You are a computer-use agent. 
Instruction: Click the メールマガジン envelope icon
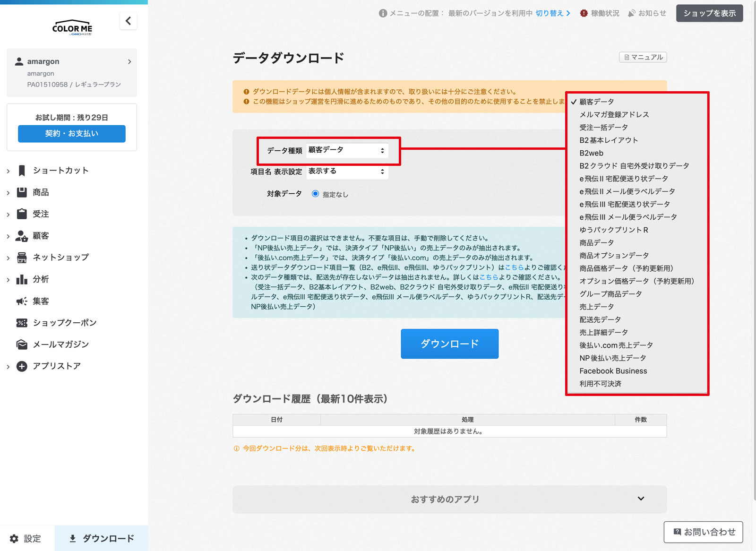22,344
